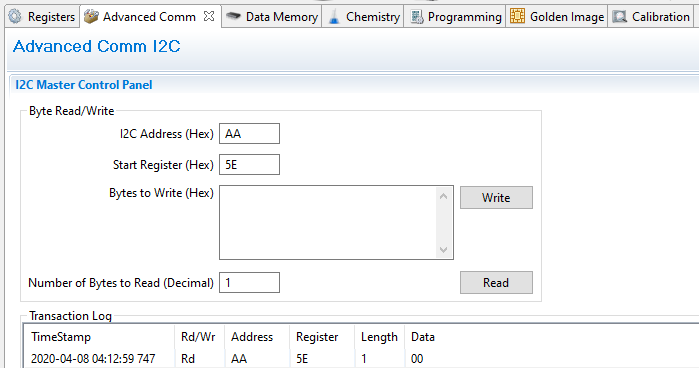Click the Bytes to Write scroll-up arrow
Viewport: 699px width, 368px height.
pos(443,196)
